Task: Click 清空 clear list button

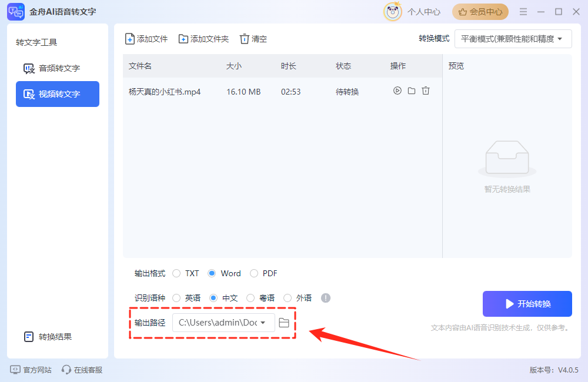Action: 253,39
